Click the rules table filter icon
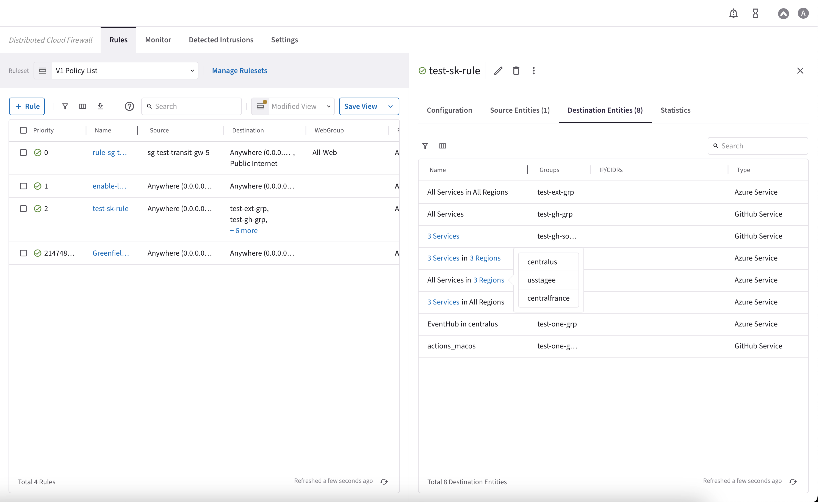The height and width of the screenshot is (504, 819). coord(65,106)
